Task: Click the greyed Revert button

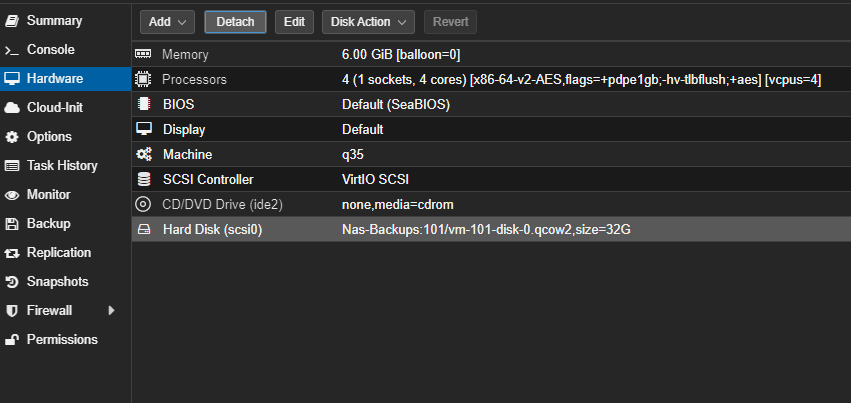Action: pyautogui.click(x=450, y=22)
